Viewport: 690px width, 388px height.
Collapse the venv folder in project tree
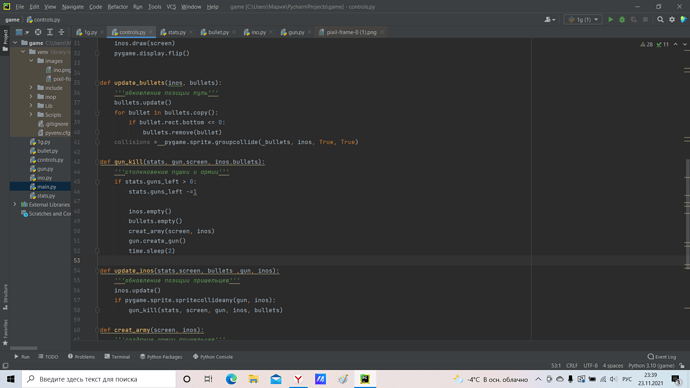point(23,52)
